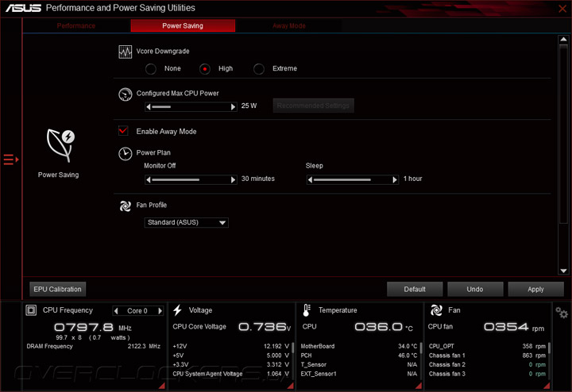Image resolution: width=572 pixels, height=392 pixels.
Task: Click the CPU_OPT fan speed row
Action: [487, 346]
